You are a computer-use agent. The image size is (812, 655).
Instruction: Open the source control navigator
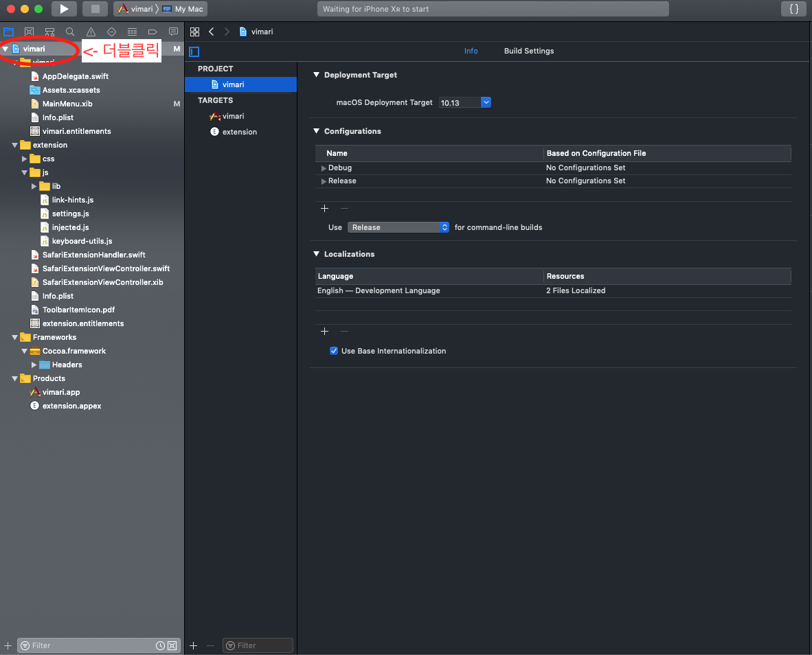[x=29, y=32]
